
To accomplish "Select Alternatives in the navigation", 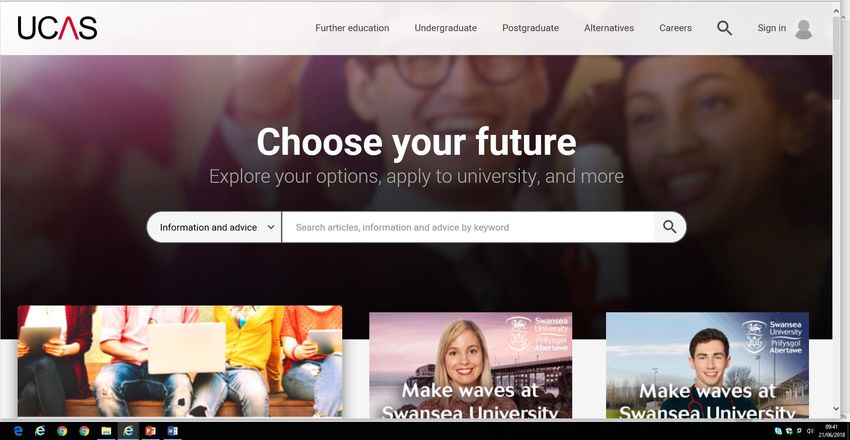I will point(609,28).
